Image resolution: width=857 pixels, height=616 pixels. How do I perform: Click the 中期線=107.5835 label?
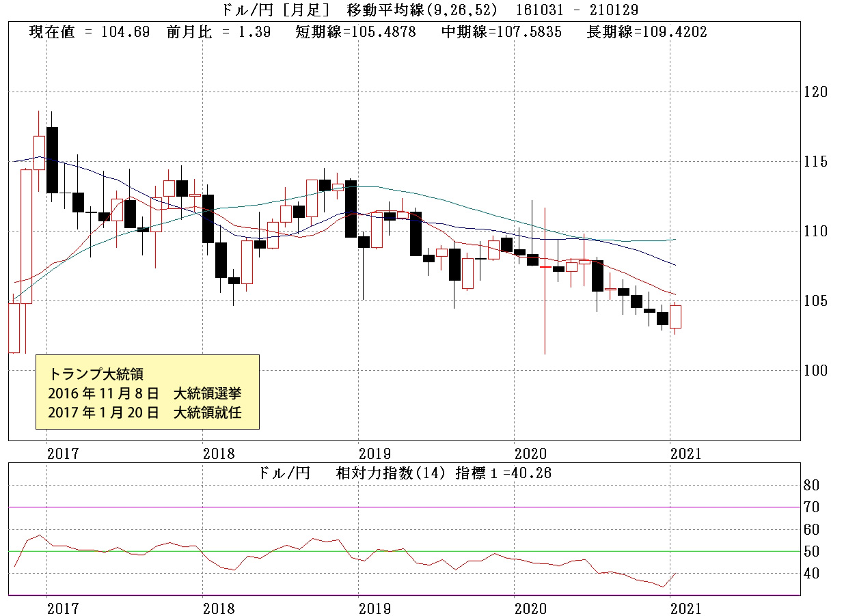502,33
